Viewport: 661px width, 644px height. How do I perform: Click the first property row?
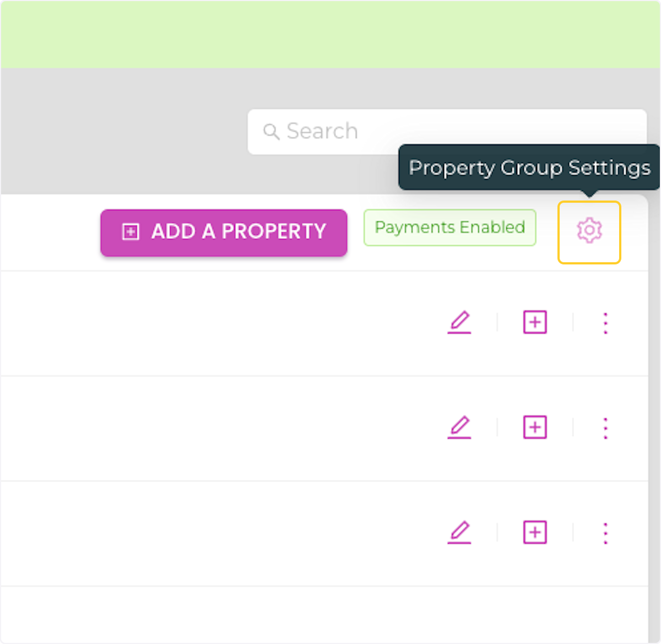220,322
